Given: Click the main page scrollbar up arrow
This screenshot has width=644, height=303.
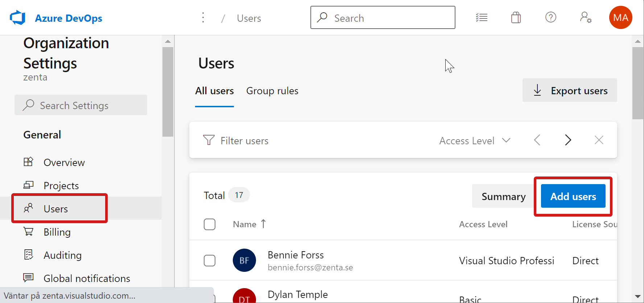Looking at the screenshot, I should click(x=638, y=41).
